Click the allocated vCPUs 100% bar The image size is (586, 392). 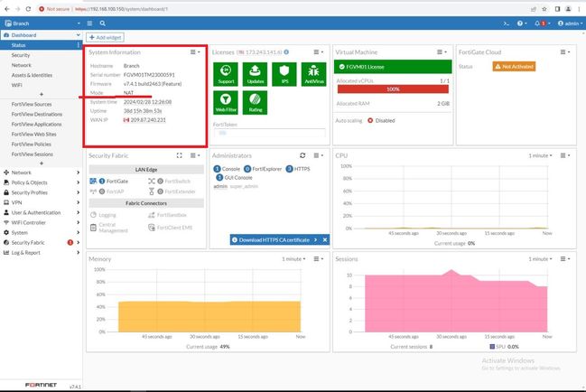pos(393,89)
